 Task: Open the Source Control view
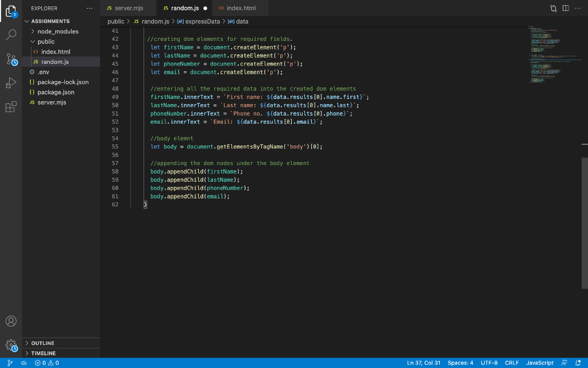pyautogui.click(x=11, y=59)
